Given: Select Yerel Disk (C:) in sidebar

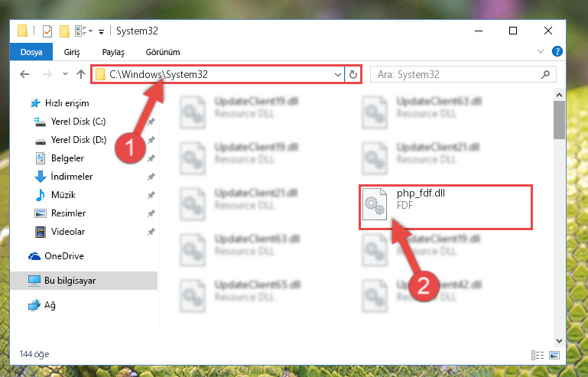Looking at the screenshot, I should (x=78, y=122).
